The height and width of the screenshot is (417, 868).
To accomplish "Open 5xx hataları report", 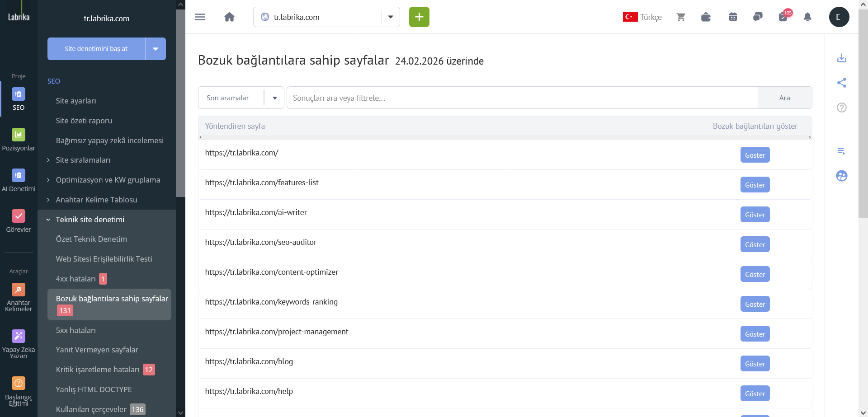I will point(75,330).
